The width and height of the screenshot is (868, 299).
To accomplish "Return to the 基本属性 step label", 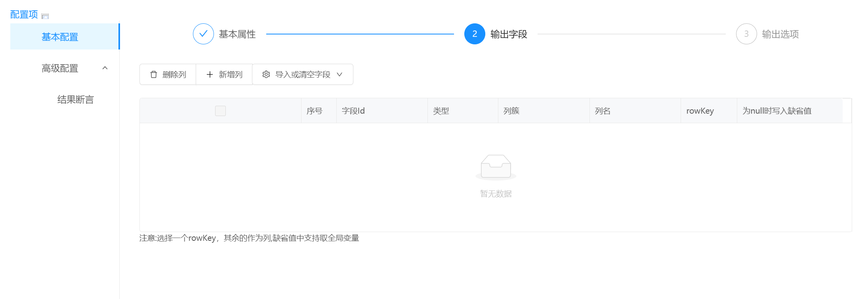I will point(237,34).
